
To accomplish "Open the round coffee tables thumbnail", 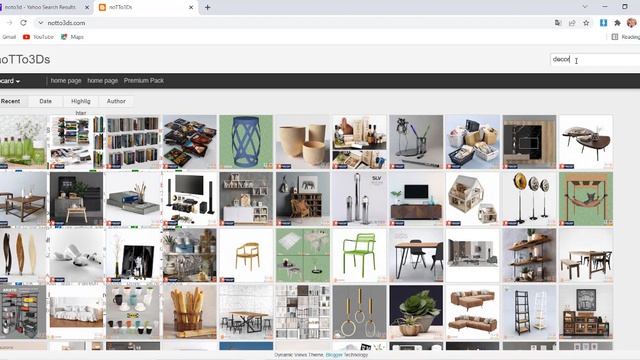I will pyautogui.click(x=586, y=142).
